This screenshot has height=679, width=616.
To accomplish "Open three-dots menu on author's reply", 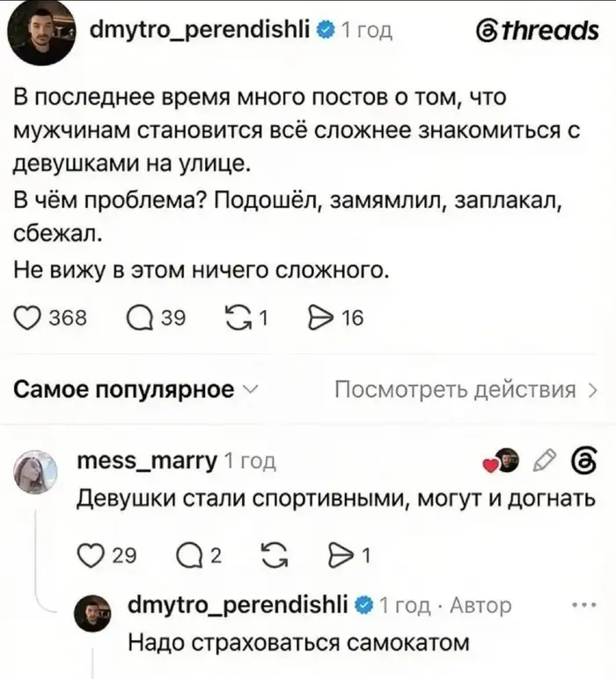I will pyautogui.click(x=584, y=604).
